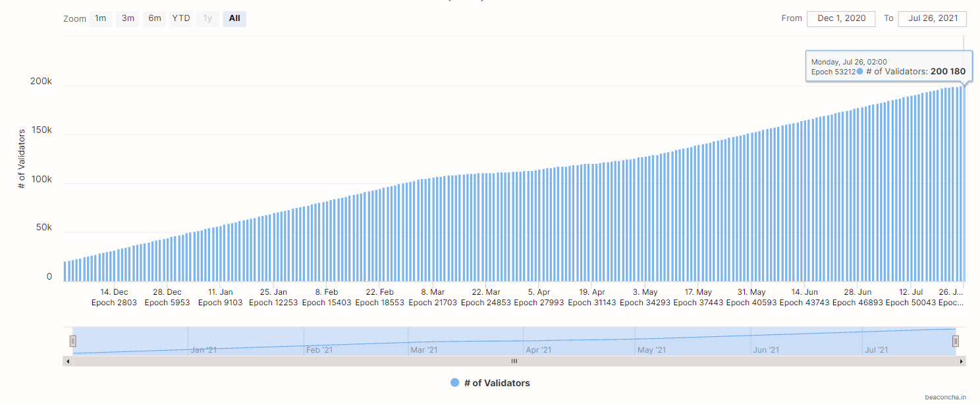Click the 17. May Epoch 37443 axis label
Screen dimensions: 980x404
click(698, 297)
